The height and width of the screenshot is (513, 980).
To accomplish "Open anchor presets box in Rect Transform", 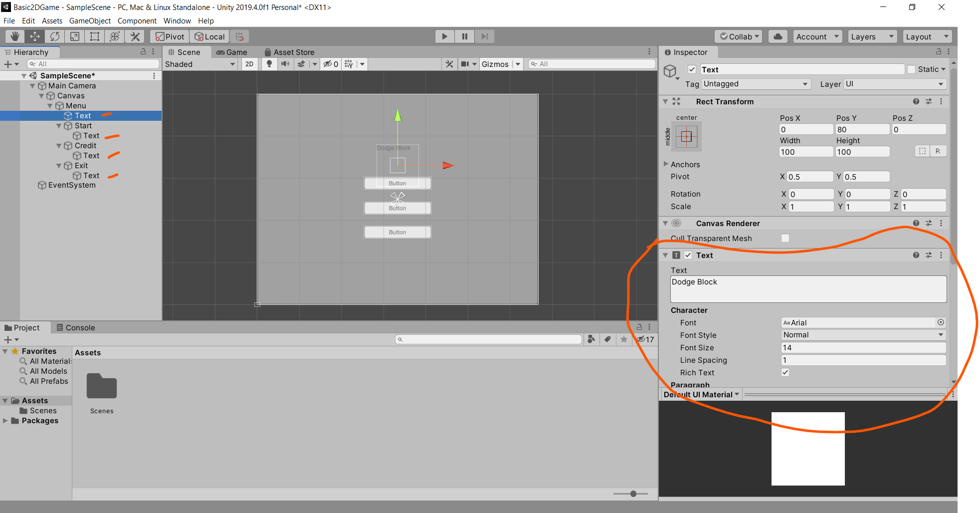I will coord(687,137).
